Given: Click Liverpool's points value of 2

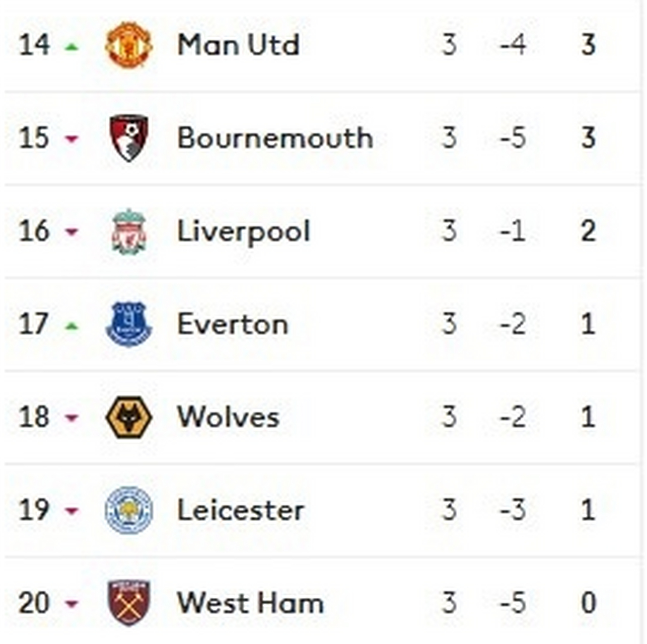Looking at the screenshot, I should tap(588, 231).
